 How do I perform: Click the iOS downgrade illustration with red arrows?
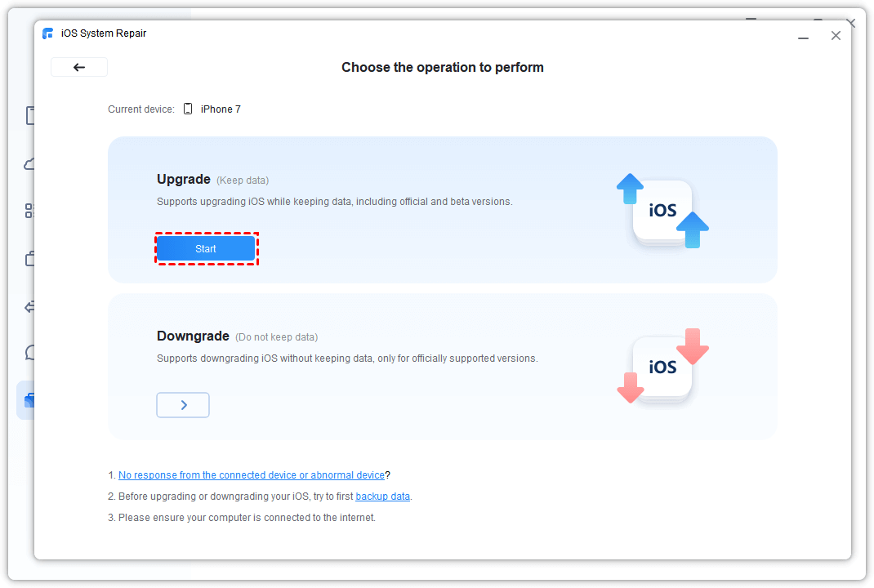tap(662, 366)
